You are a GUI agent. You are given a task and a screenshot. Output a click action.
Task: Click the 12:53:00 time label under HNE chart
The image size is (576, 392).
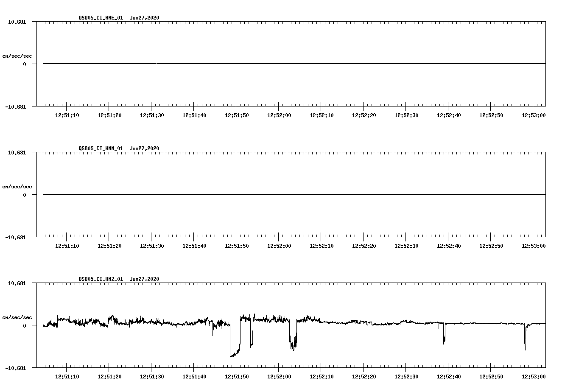click(x=534, y=115)
